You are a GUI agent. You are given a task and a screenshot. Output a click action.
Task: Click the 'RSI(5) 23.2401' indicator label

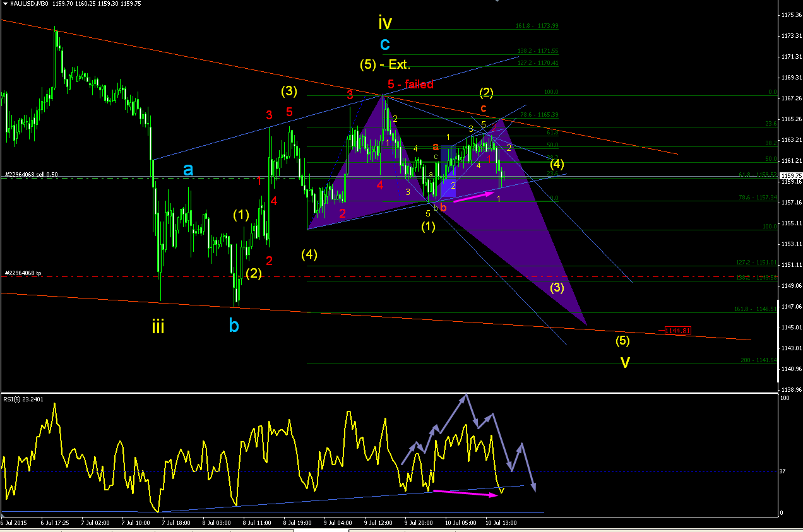[x=25, y=399]
